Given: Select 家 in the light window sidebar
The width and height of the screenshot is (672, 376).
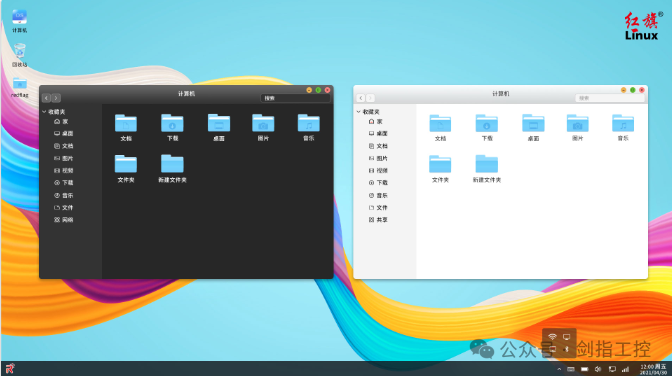Looking at the screenshot, I should 376,122.
